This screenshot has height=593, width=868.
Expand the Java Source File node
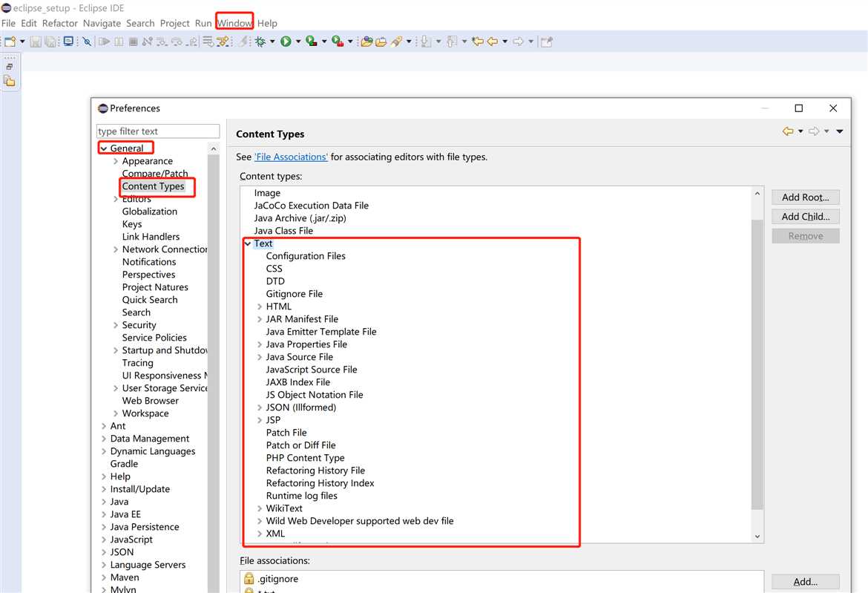[x=259, y=357]
